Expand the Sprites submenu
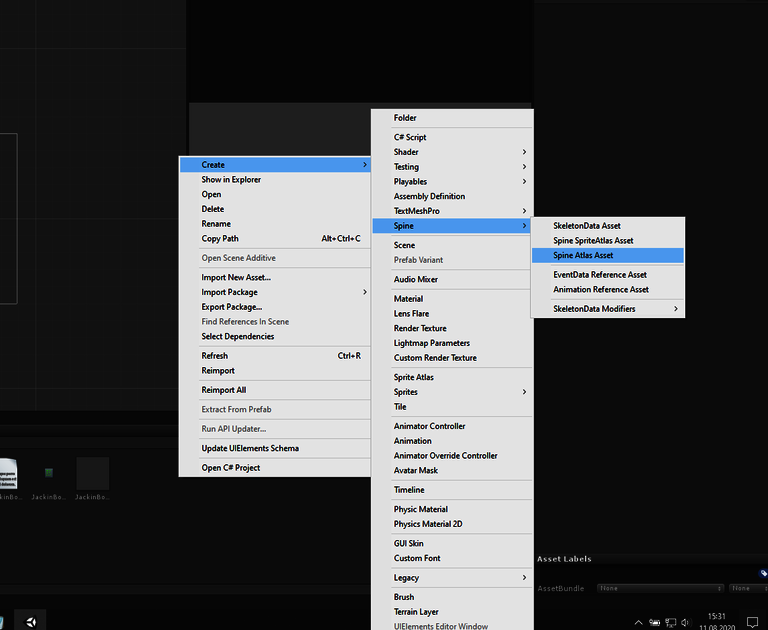Image resolution: width=768 pixels, height=630 pixels. coord(452,392)
